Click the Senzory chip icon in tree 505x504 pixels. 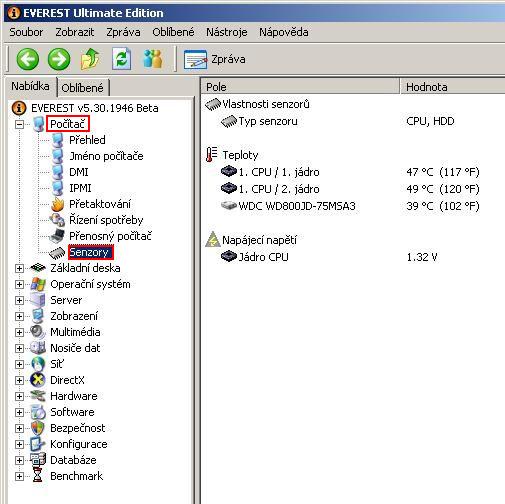[57, 253]
